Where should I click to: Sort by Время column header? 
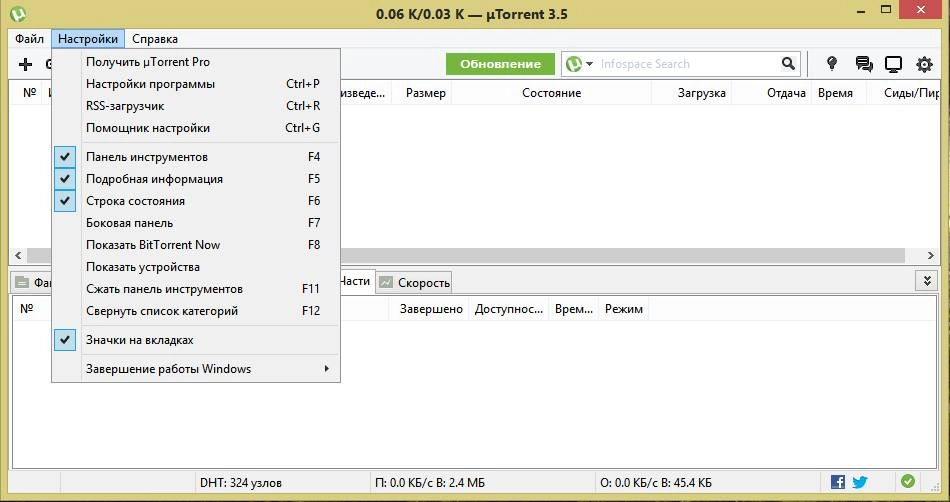click(839, 93)
